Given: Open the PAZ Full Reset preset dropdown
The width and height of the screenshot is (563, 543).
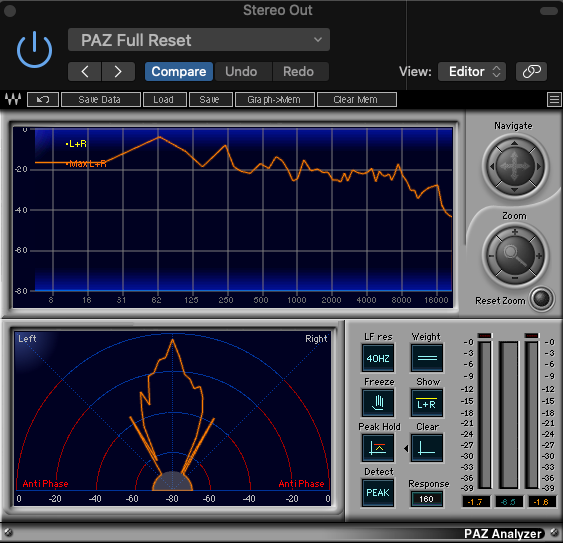Looking at the screenshot, I should click(x=199, y=40).
